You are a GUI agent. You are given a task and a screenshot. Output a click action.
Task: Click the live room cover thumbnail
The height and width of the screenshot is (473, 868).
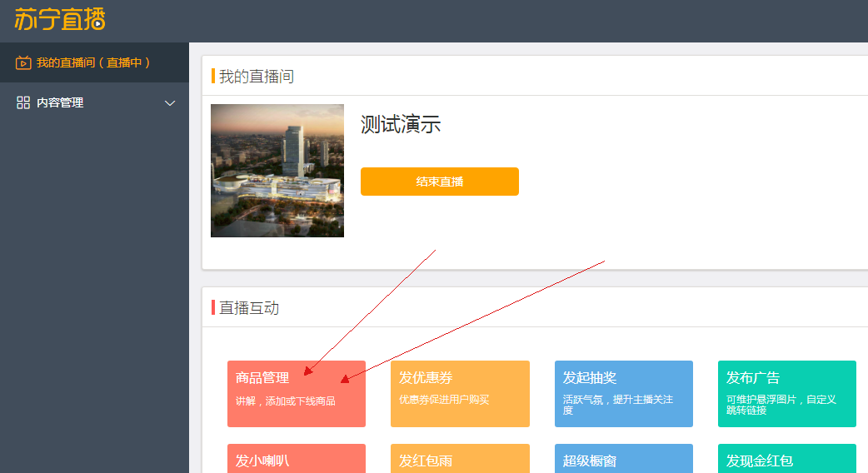coord(277,171)
